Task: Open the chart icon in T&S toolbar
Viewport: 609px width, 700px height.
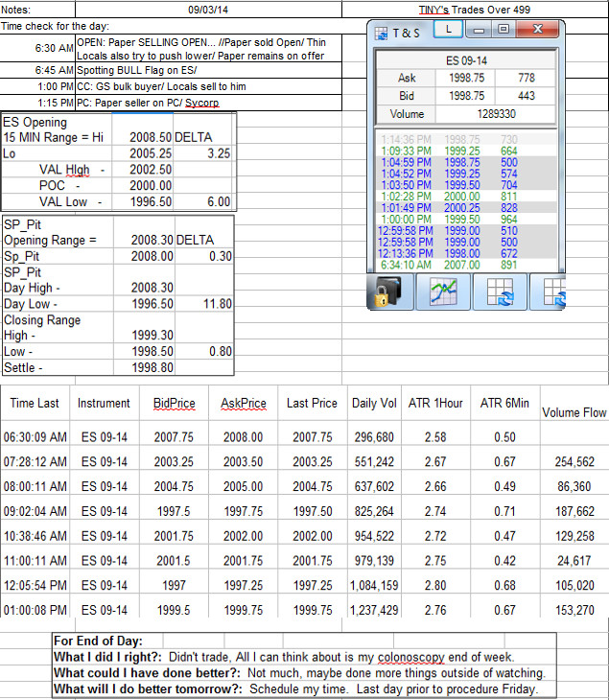Action: pos(443,292)
